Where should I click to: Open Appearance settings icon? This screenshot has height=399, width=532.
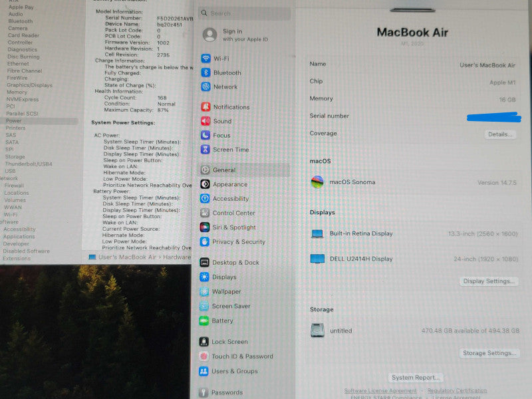(205, 184)
